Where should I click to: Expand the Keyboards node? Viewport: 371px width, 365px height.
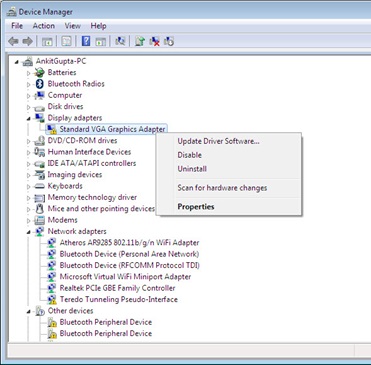(x=28, y=186)
